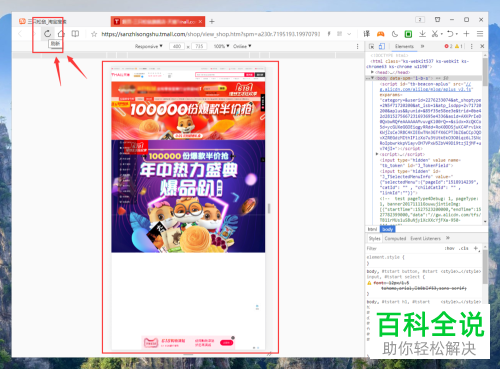Viewport: 500px width, 369px height.
Task: Click the lightning bolt icon in address bar
Action: tap(329, 34)
